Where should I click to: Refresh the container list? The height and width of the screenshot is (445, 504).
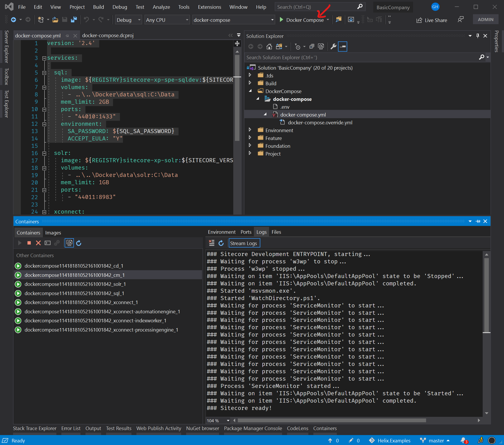pos(79,243)
